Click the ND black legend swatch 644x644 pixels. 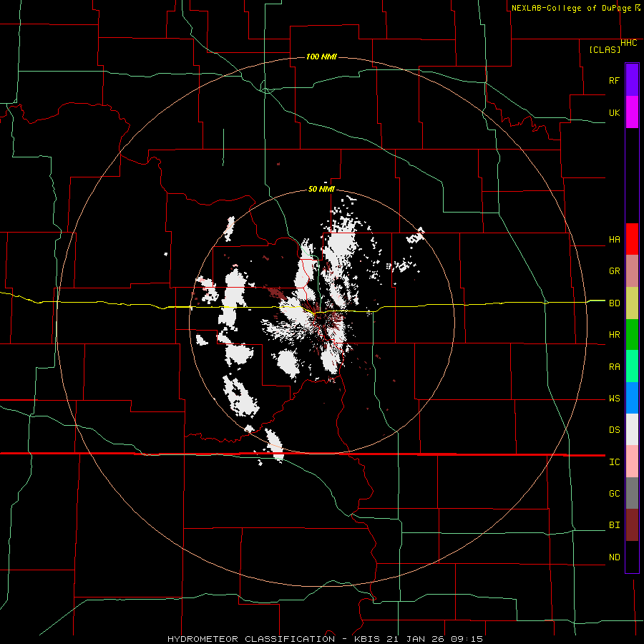pos(632,557)
